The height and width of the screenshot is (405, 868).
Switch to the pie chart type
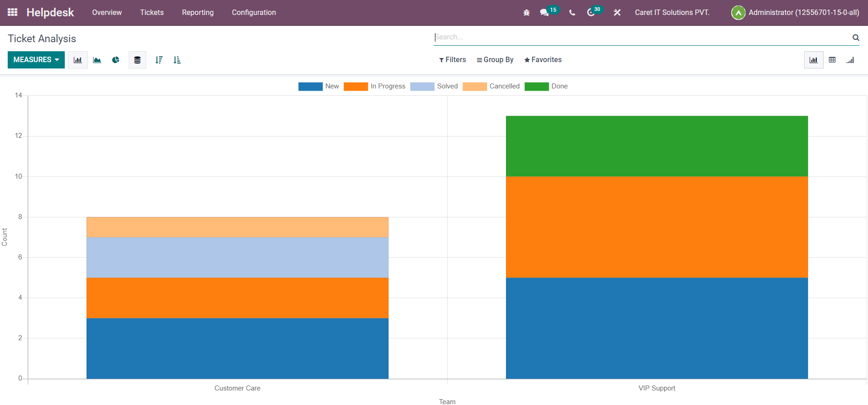pyautogui.click(x=116, y=60)
